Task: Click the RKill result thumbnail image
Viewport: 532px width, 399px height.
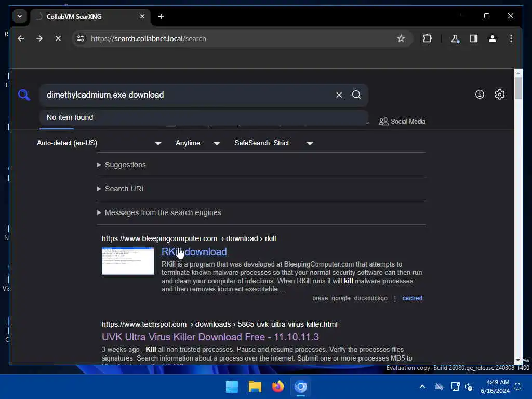Action: click(x=128, y=261)
